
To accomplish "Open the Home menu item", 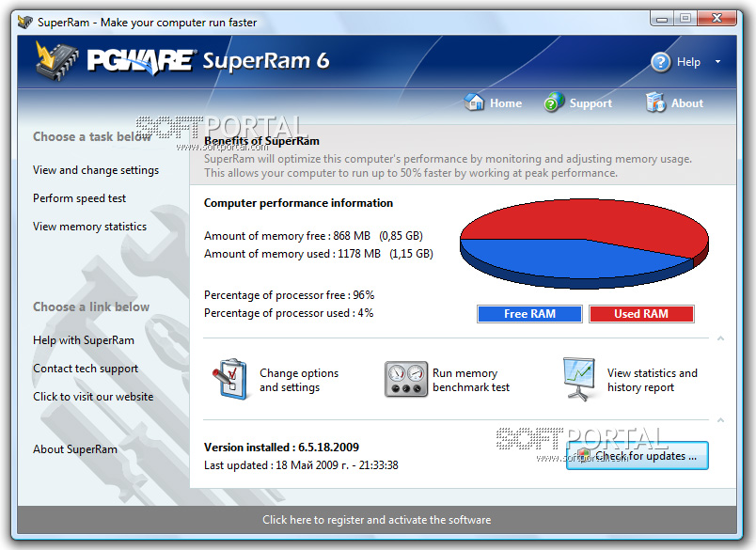I will 506,103.
